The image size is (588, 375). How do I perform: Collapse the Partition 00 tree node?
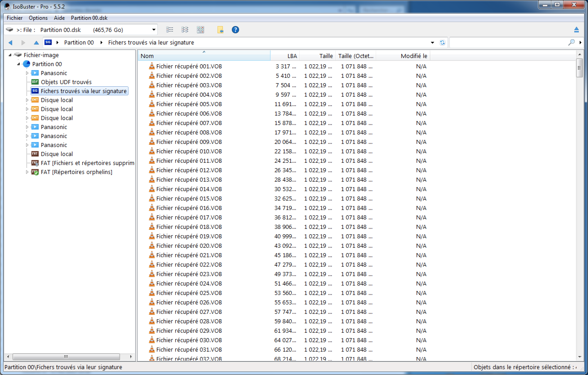pyautogui.click(x=19, y=64)
